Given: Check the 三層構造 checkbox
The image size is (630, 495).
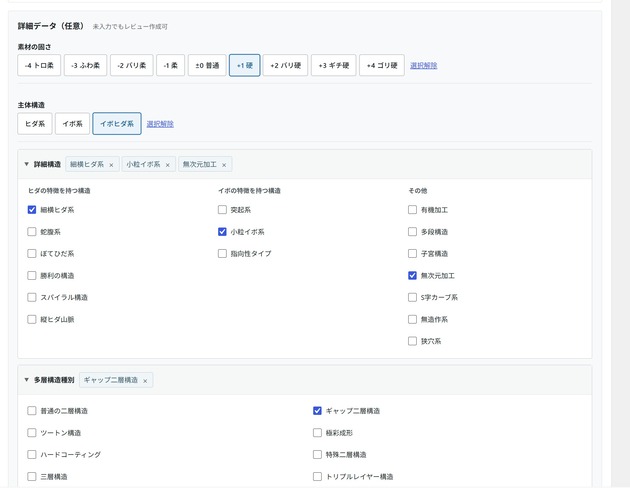Looking at the screenshot, I should [x=32, y=477].
